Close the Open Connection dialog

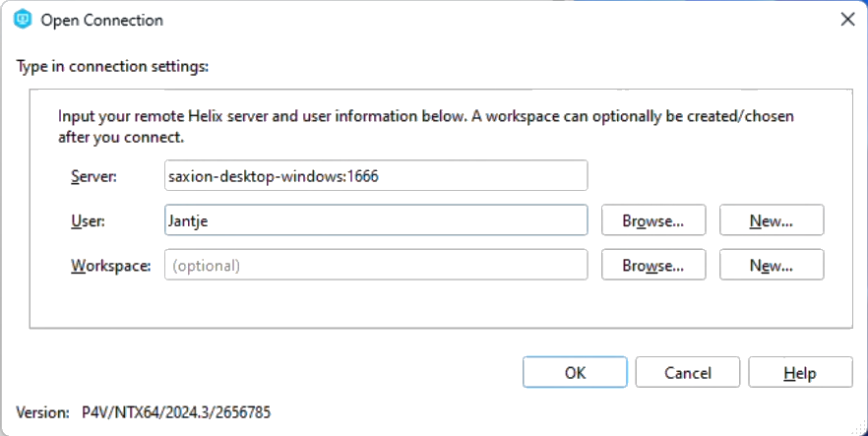tap(844, 20)
